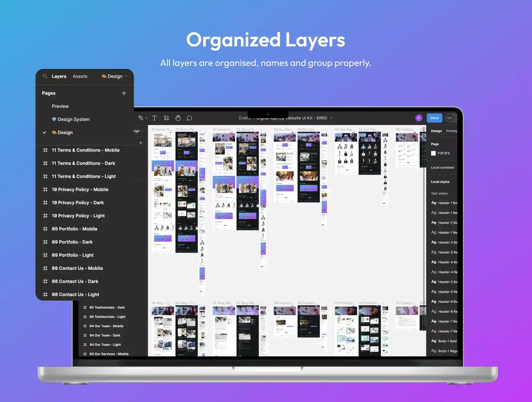
Task: Select the checked Design page
Action: pos(65,132)
